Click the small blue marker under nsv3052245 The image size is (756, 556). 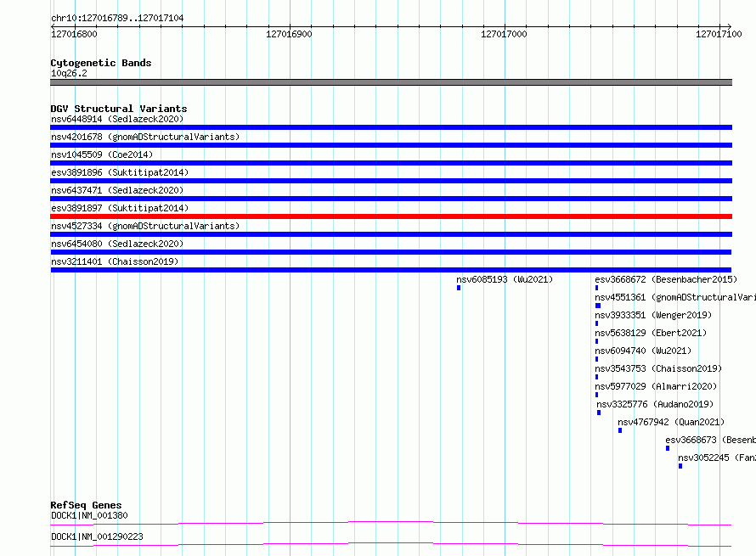point(680,466)
